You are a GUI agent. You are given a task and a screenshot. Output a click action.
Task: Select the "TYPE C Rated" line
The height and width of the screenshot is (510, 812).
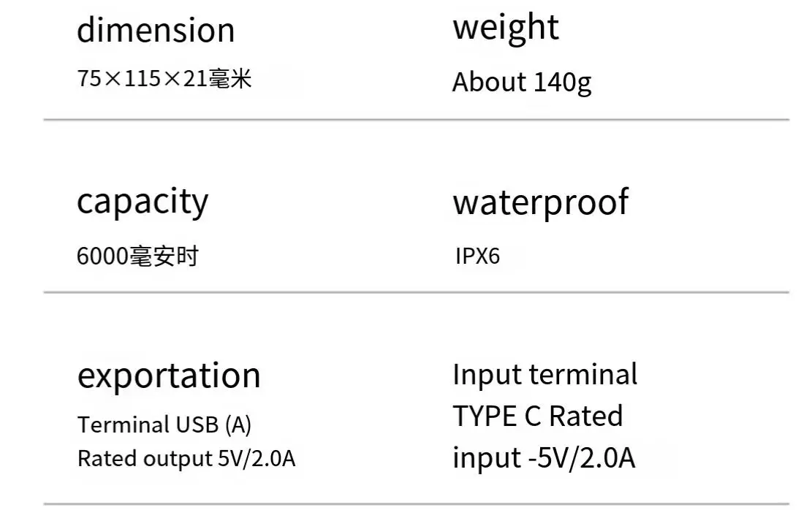click(537, 416)
